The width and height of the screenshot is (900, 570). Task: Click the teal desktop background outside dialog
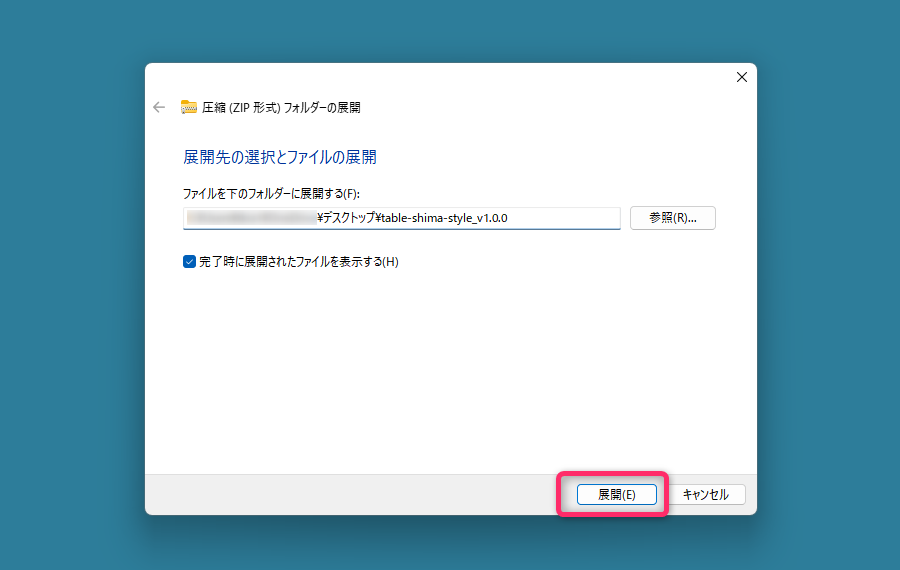tap(70, 300)
